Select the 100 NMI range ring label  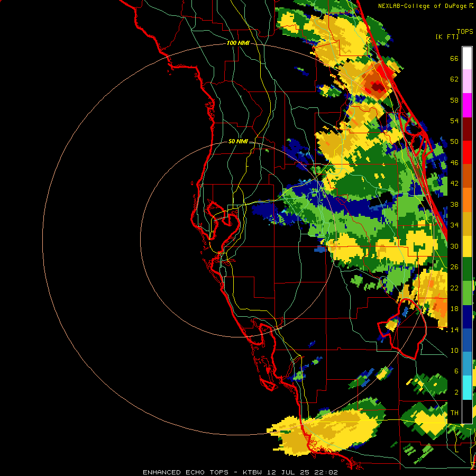point(238,43)
